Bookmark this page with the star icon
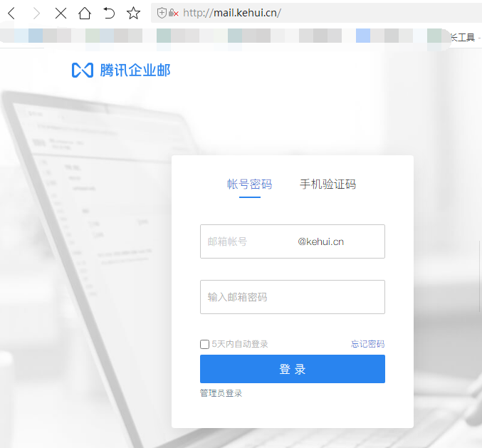Viewport: 482px width, 448px height. coord(133,13)
